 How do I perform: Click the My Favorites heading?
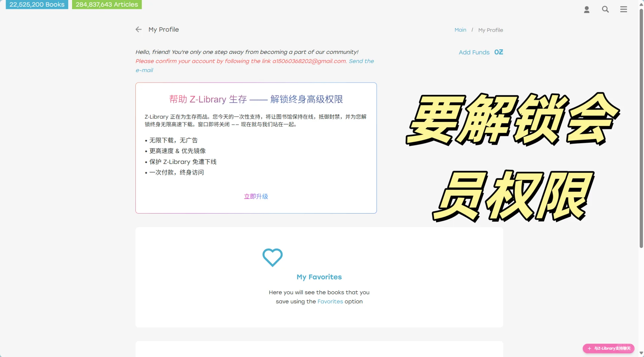coord(319,277)
